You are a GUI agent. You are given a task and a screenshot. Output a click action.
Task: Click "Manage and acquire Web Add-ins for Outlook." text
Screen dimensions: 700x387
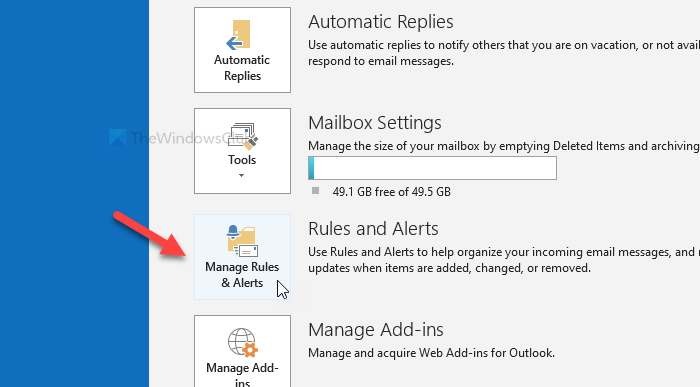tap(431, 353)
